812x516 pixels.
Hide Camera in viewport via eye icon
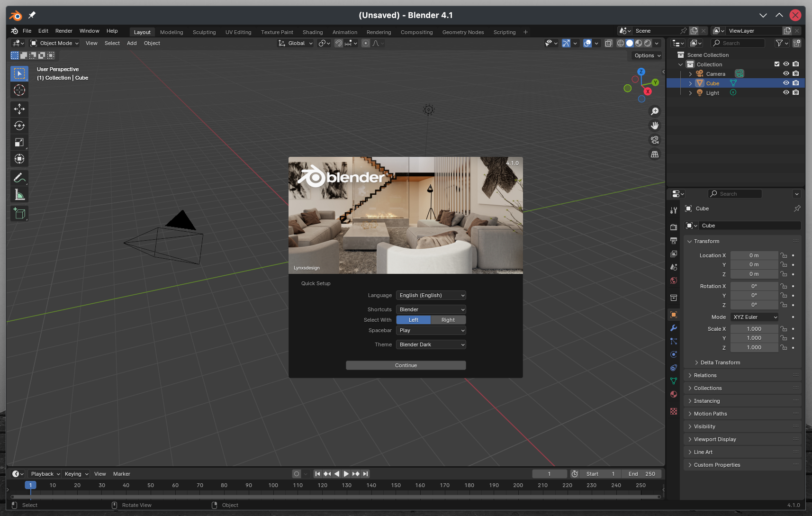point(786,73)
